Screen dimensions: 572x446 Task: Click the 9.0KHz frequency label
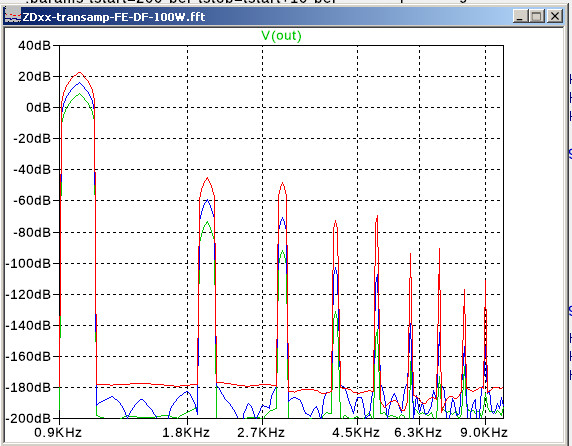pyautogui.click(x=484, y=433)
